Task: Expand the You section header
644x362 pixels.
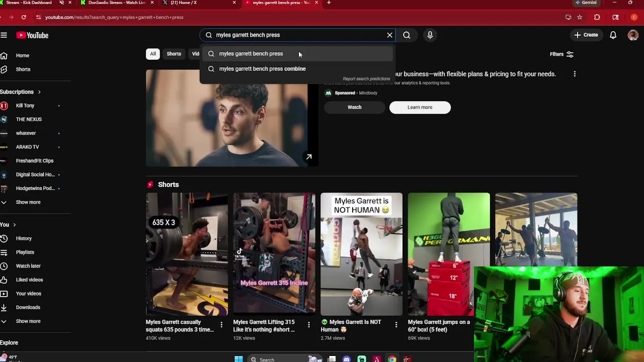Action: coord(8,225)
